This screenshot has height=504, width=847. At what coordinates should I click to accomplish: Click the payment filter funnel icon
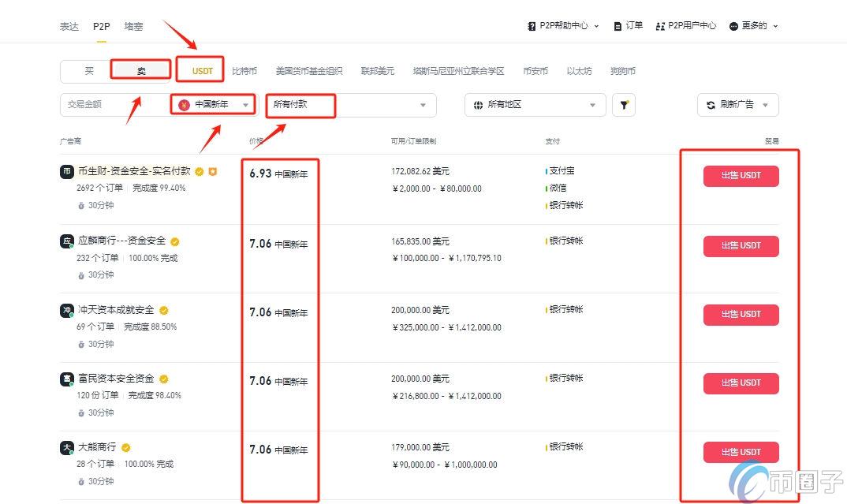624,104
